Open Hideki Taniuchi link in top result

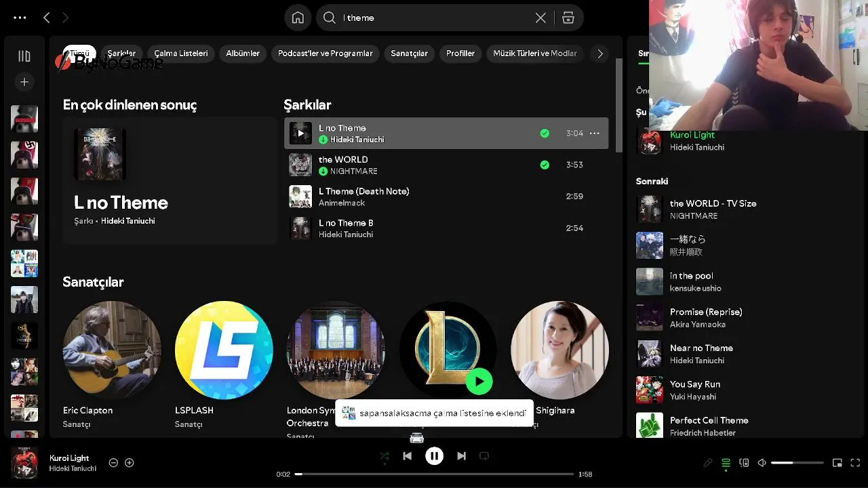[x=128, y=221]
